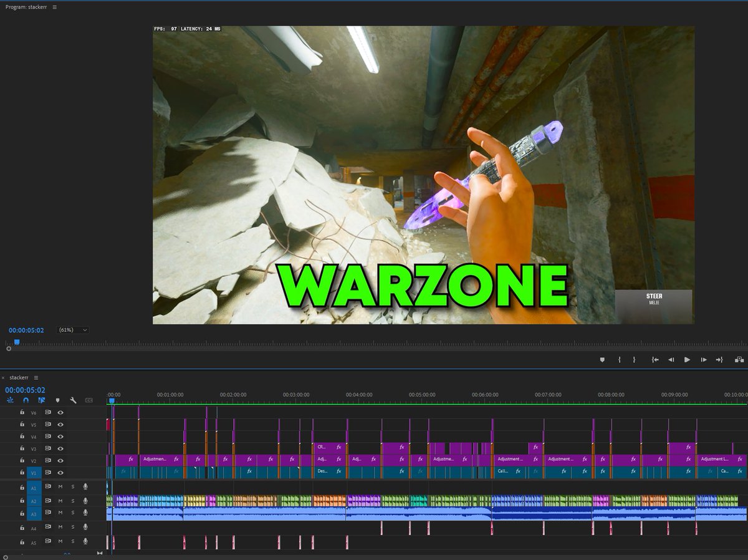The width and height of the screenshot is (748, 560).
Task: Click the WARZONE title in the preview
Action: tap(421, 286)
